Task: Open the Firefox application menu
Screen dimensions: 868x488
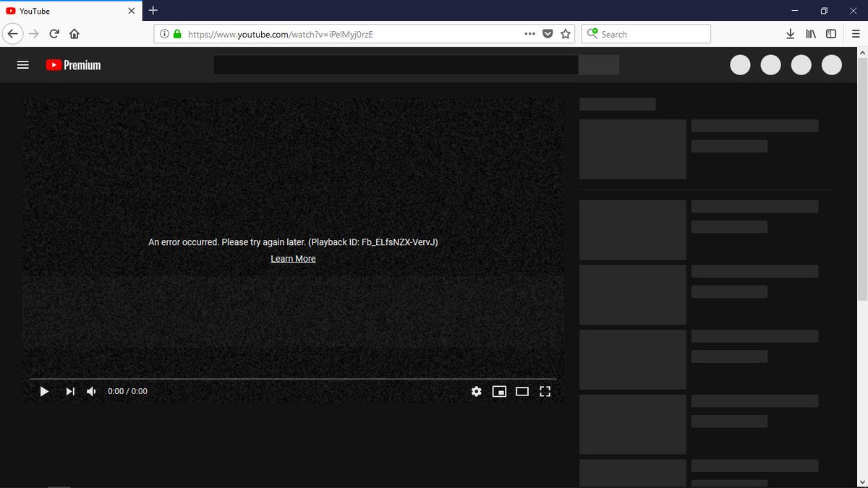Action: point(856,34)
